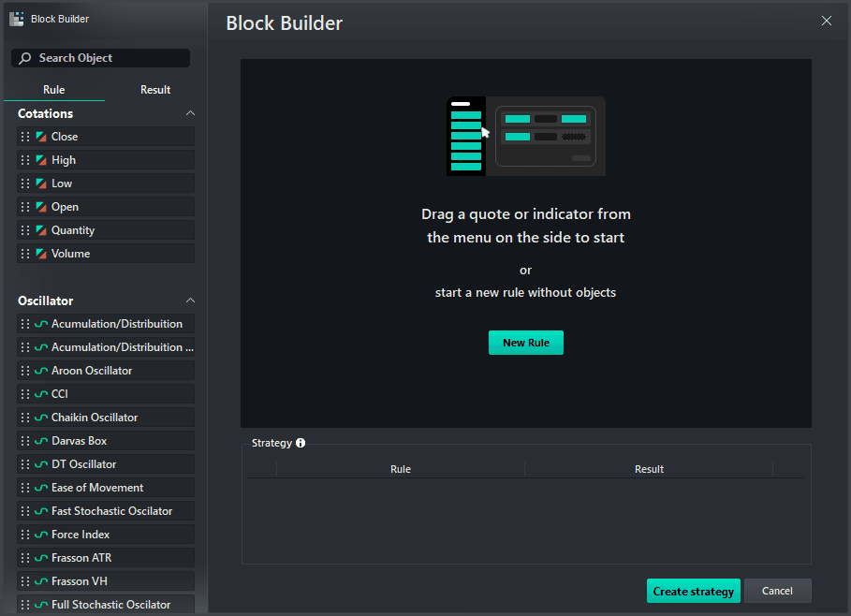The height and width of the screenshot is (616, 851).
Task: Select the first Acumulation/Distribuition indicator
Action: 106,324
